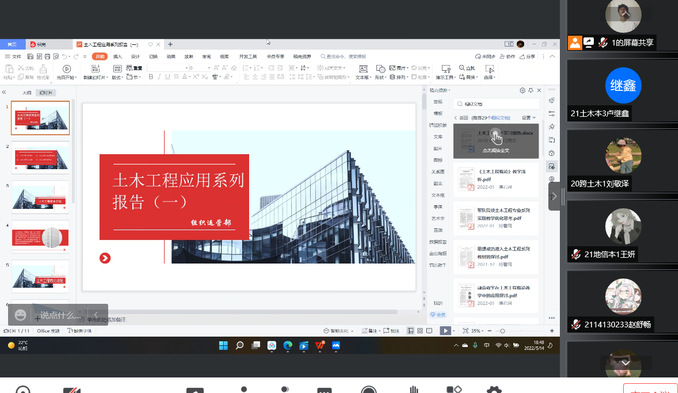Image resolution: width=678 pixels, height=393 pixels.
Task: Click the save icon in quick access toolbar
Action: coord(30,57)
